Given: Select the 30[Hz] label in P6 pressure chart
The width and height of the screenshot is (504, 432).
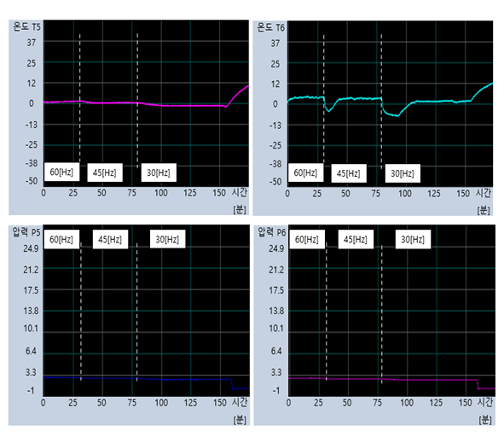Looking at the screenshot, I should click(x=413, y=239).
